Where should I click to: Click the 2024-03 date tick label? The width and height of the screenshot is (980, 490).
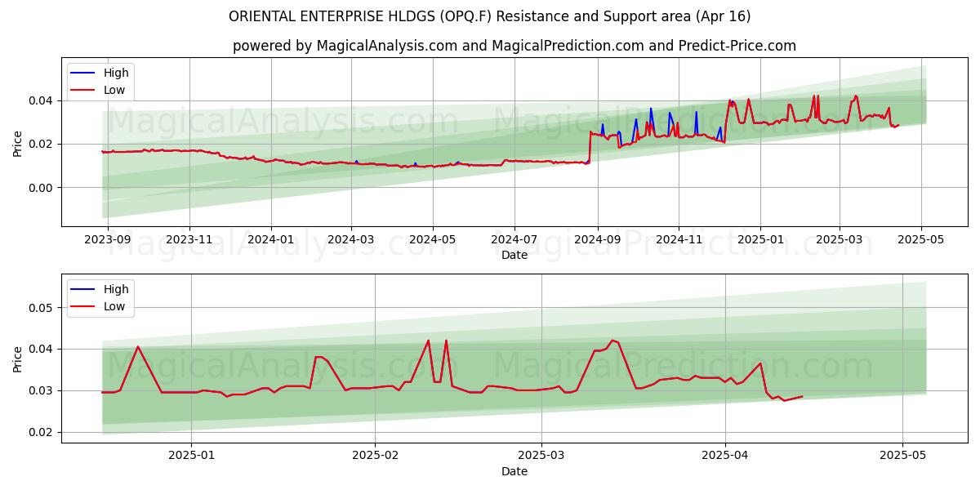click(351, 240)
